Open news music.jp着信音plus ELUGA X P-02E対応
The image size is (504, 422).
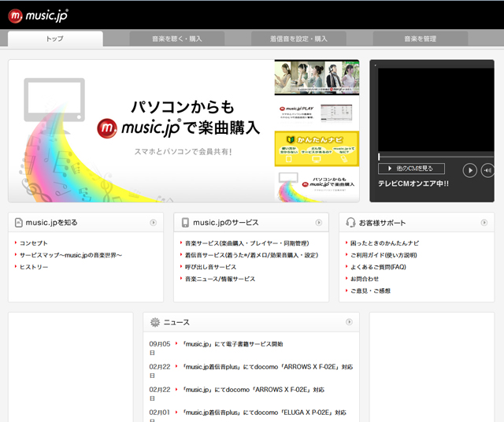[265, 413]
